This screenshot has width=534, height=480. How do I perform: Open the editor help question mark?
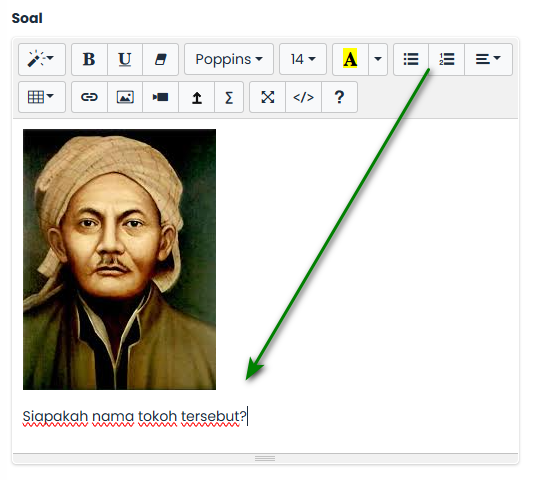point(339,97)
